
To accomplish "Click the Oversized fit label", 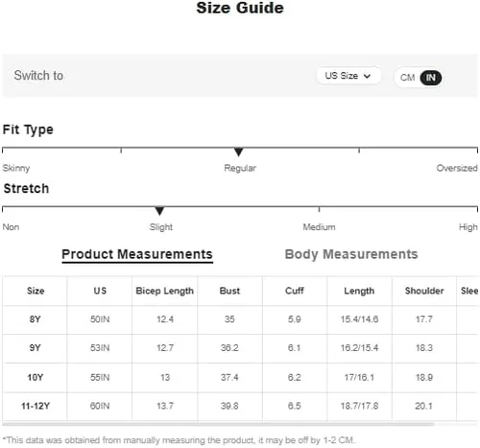I will pos(457,168).
